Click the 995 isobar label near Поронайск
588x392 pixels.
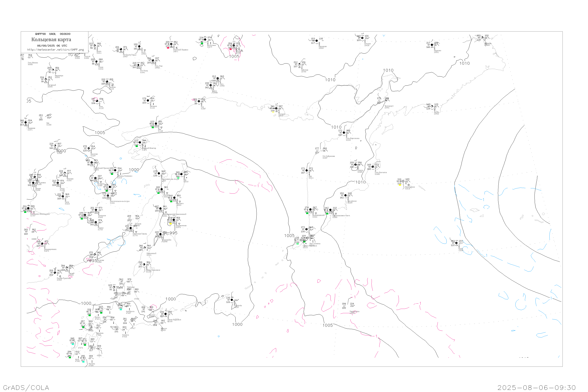point(173,233)
